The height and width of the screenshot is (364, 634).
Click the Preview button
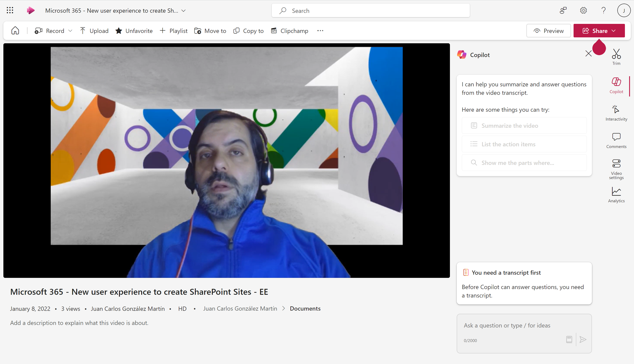click(x=548, y=30)
